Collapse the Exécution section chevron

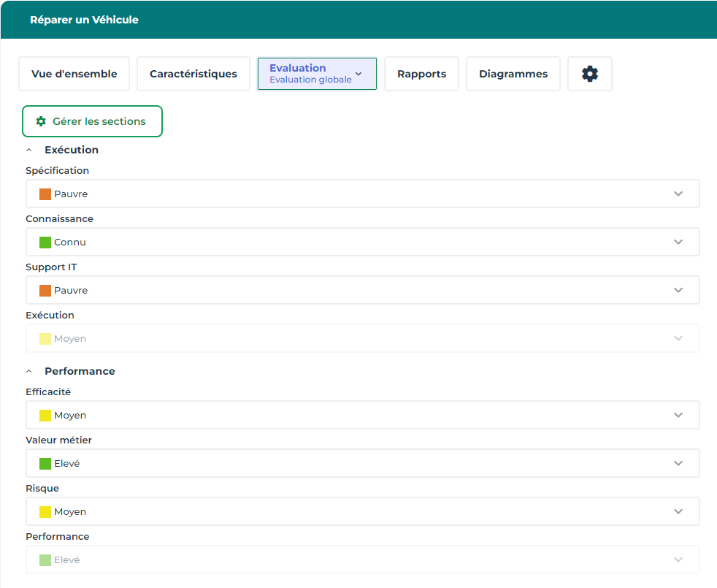click(x=29, y=150)
